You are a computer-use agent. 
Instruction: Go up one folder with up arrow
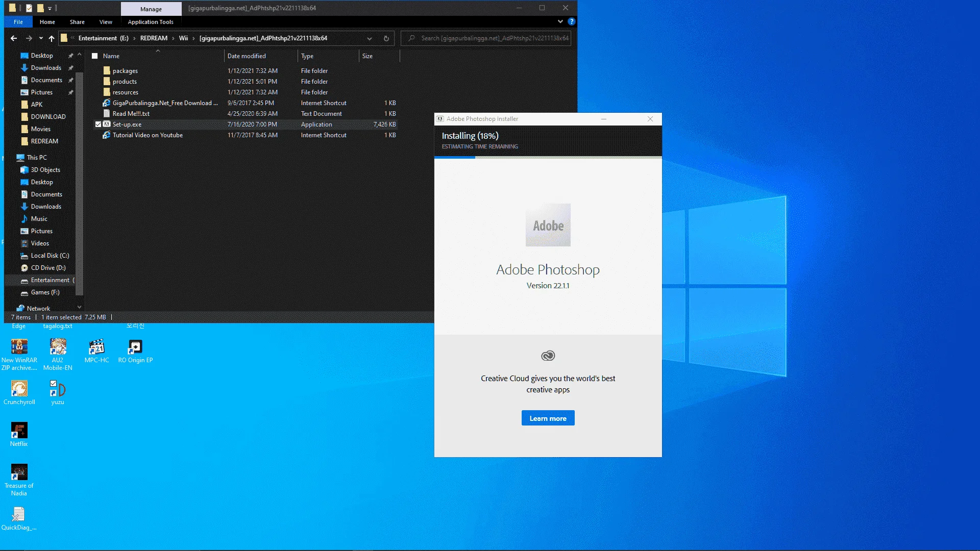pyautogui.click(x=52, y=38)
